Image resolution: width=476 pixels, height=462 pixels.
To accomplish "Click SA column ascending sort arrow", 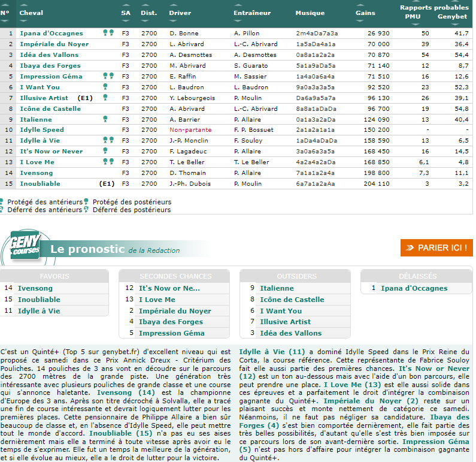I will point(125,5).
